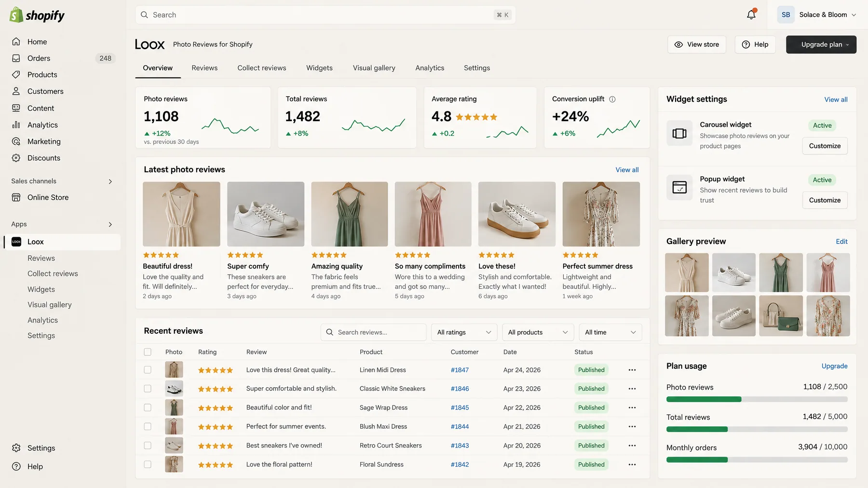
Task: Check the Classic White Sneakers review row
Action: coord(148,389)
